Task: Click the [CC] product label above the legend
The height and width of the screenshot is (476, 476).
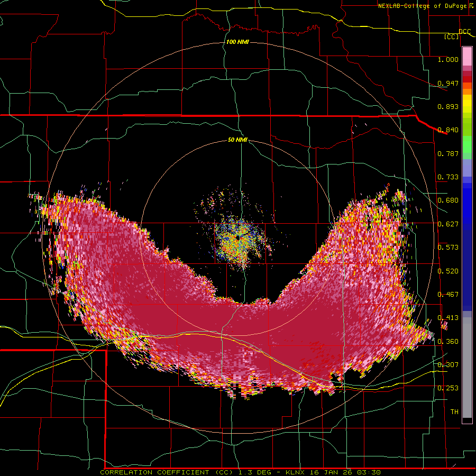Action: 451,36
